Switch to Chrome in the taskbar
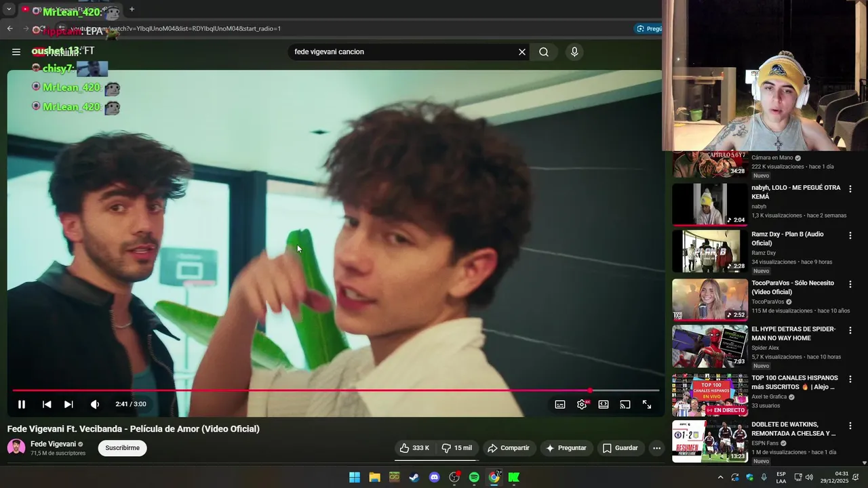The height and width of the screenshot is (488, 868). tap(494, 477)
